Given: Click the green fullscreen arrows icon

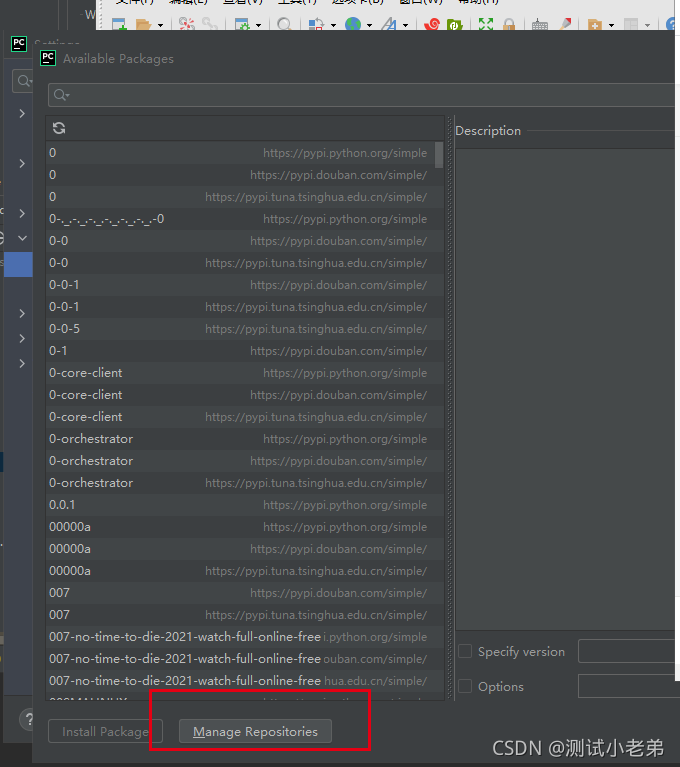Looking at the screenshot, I should 486,24.
